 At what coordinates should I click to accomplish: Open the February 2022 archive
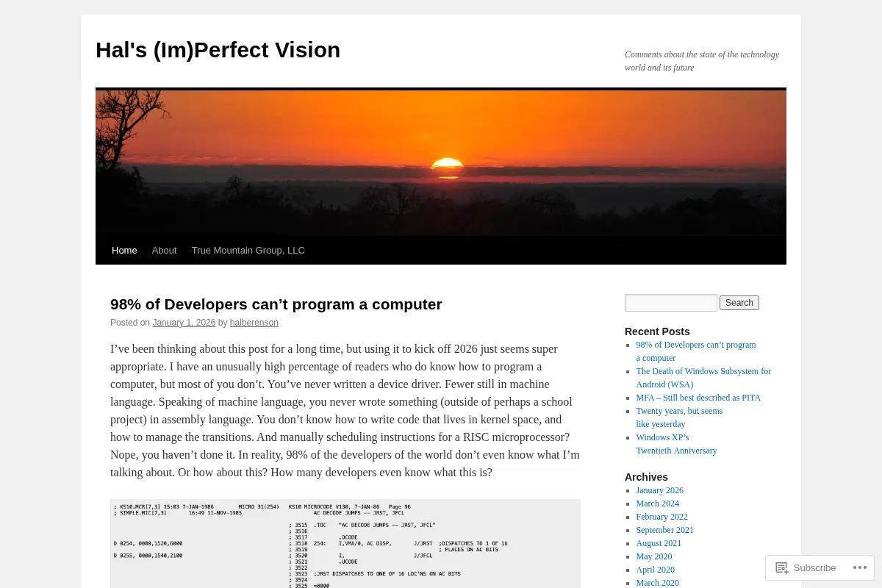pyautogui.click(x=661, y=517)
